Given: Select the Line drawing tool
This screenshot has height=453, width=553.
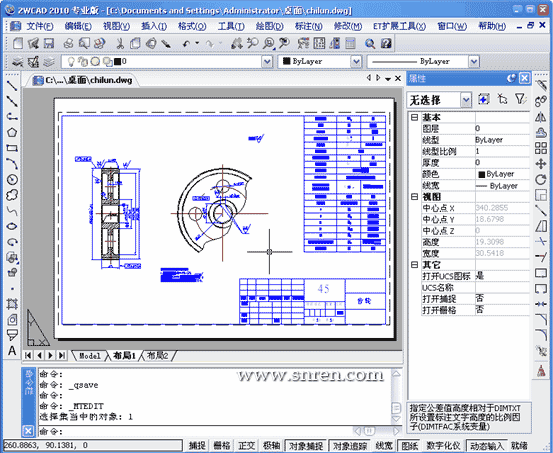Looking at the screenshot, I should (x=12, y=86).
